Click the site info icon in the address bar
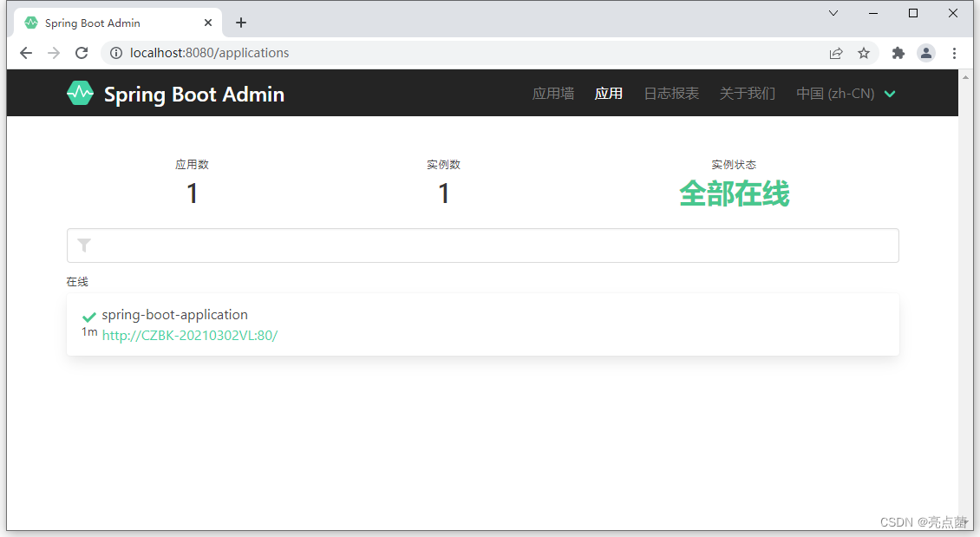The height and width of the screenshot is (537, 980). (x=115, y=53)
